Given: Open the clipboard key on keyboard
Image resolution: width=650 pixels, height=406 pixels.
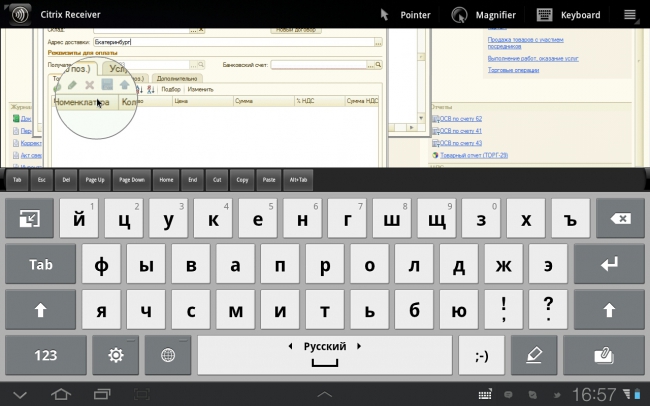Looking at the screenshot, I should 604,355.
